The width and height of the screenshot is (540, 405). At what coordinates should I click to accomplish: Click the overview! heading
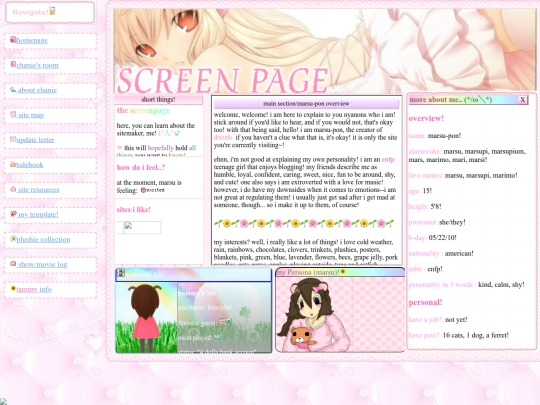pos(426,118)
